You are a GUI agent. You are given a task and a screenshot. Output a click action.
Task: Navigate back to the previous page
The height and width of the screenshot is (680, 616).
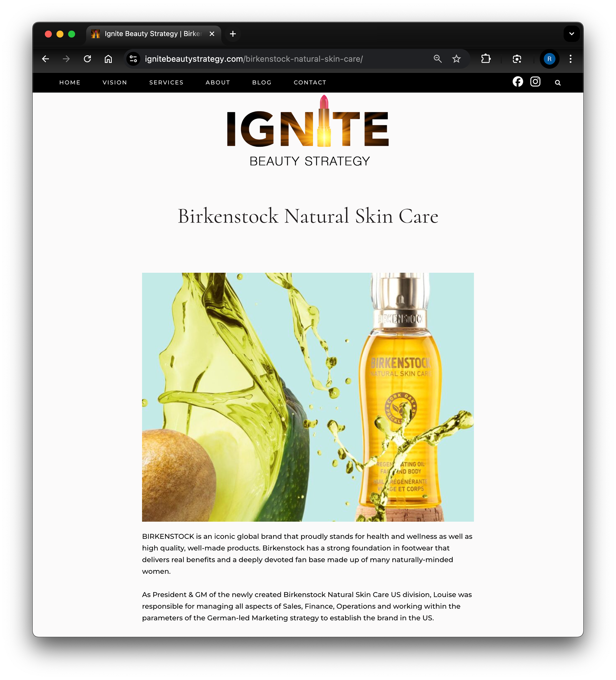click(46, 59)
